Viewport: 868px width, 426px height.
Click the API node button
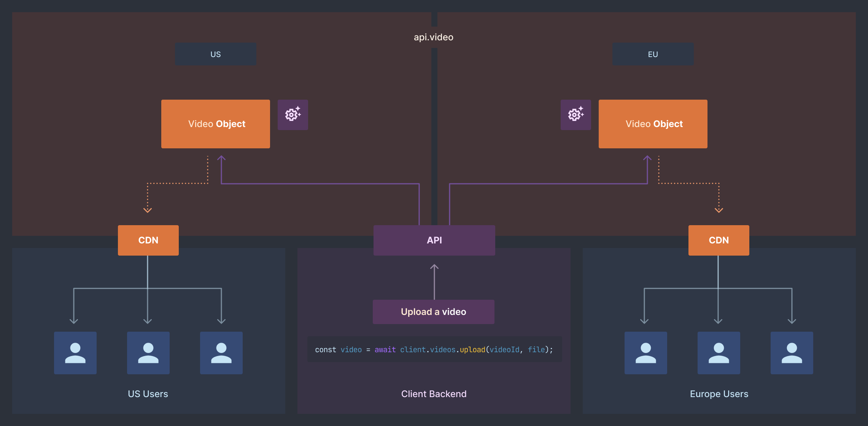click(434, 240)
